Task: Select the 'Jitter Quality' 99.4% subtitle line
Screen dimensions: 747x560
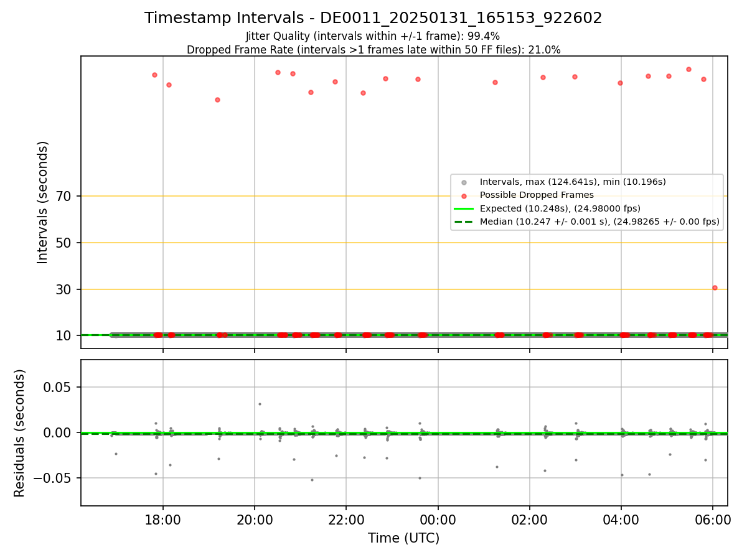Action: [373, 36]
